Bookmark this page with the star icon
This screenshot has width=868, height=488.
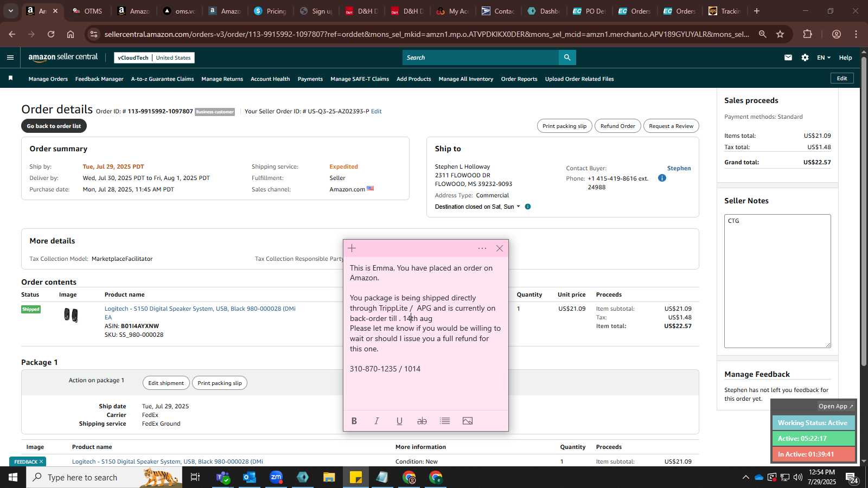click(780, 34)
